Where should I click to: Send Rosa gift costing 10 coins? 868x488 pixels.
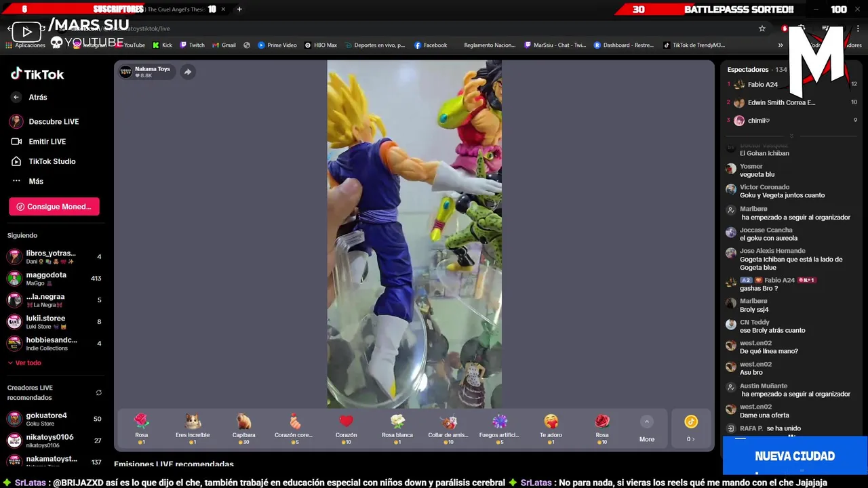tap(602, 428)
